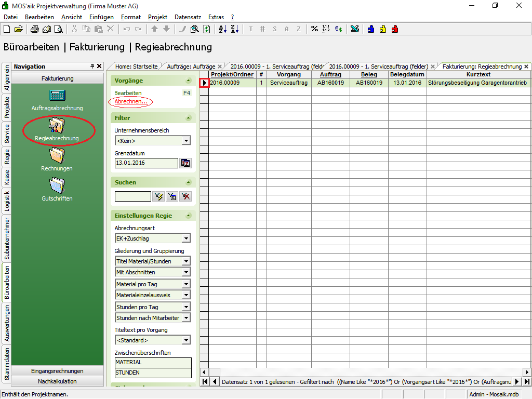Click the percent sign toolbar icon
The image size is (532, 399).
coord(314,29)
